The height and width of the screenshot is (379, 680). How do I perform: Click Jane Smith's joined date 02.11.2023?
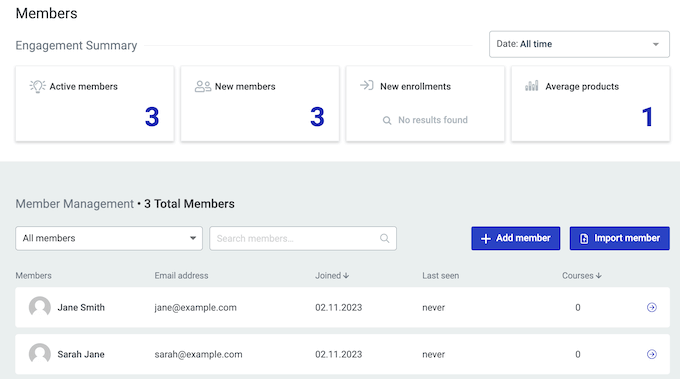(x=339, y=307)
